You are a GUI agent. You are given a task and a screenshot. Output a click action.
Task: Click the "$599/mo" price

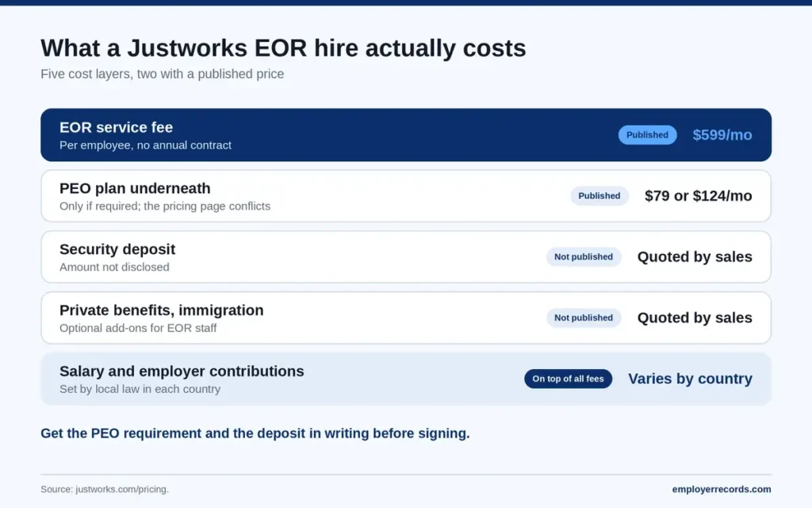(722, 135)
